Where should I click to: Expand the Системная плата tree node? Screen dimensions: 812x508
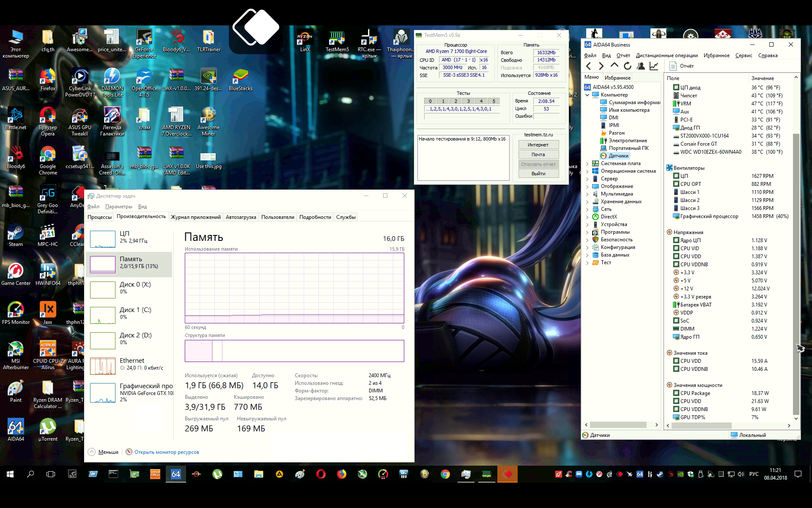tap(587, 163)
